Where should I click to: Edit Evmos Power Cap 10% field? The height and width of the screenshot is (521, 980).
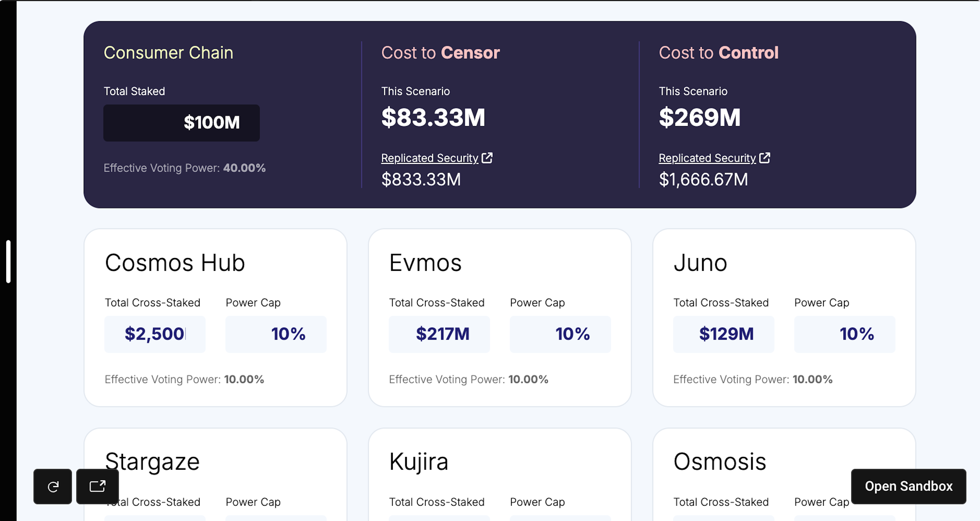tap(560, 334)
